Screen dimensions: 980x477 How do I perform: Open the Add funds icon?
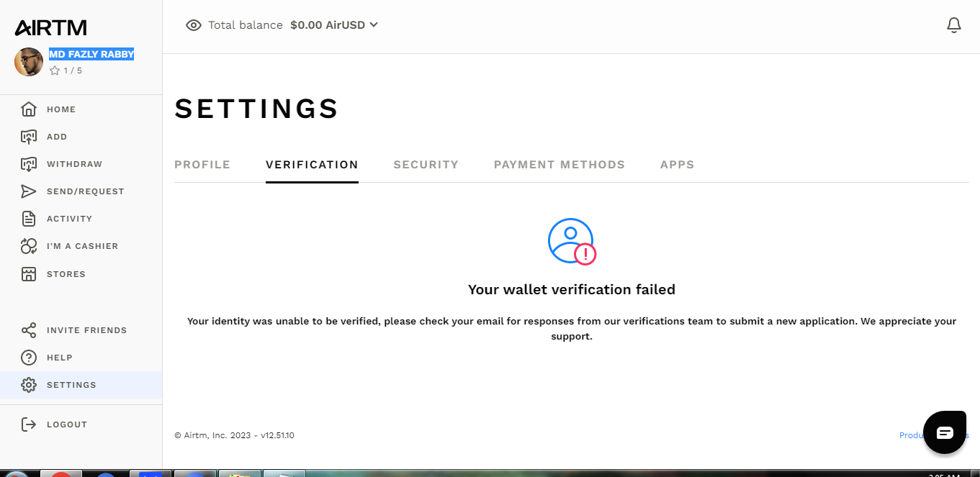(29, 137)
